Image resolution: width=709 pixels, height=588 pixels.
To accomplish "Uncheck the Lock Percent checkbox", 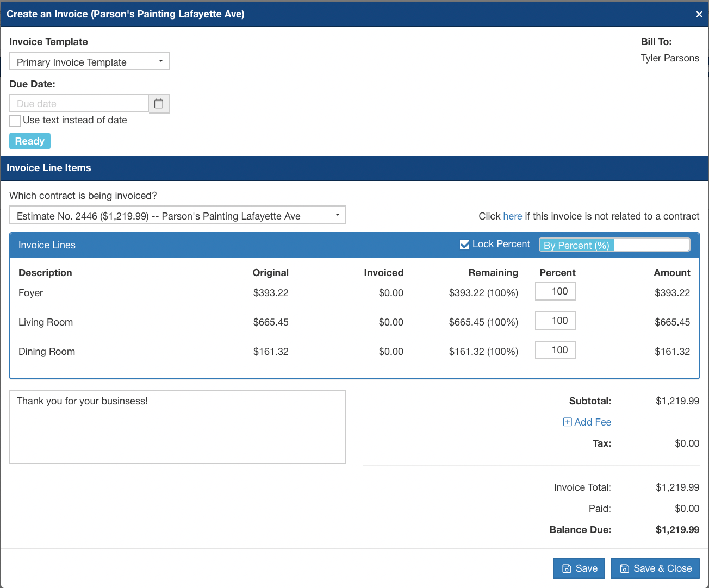I will click(464, 245).
